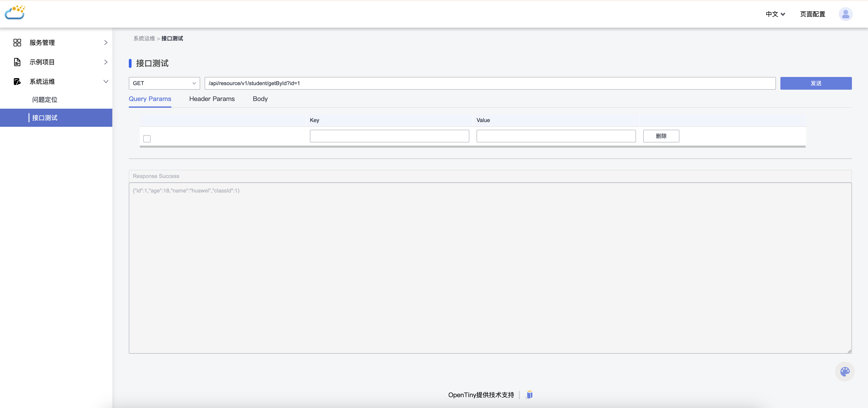Click the response textarea resize handle
The width and height of the screenshot is (868, 408).
849,351
